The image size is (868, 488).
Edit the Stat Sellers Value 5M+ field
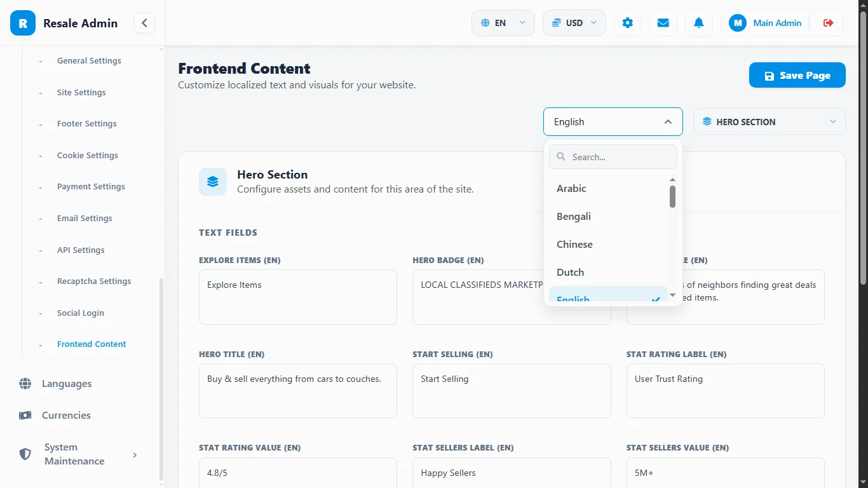point(726,473)
